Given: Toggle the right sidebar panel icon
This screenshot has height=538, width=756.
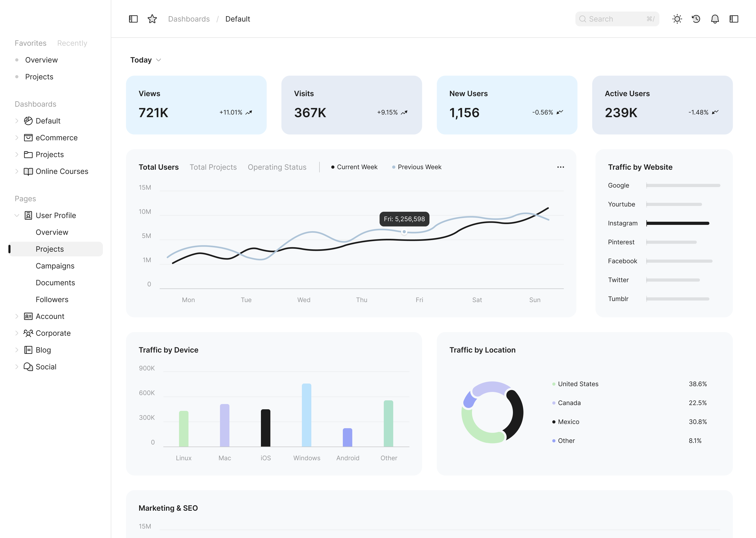Looking at the screenshot, I should (733, 19).
